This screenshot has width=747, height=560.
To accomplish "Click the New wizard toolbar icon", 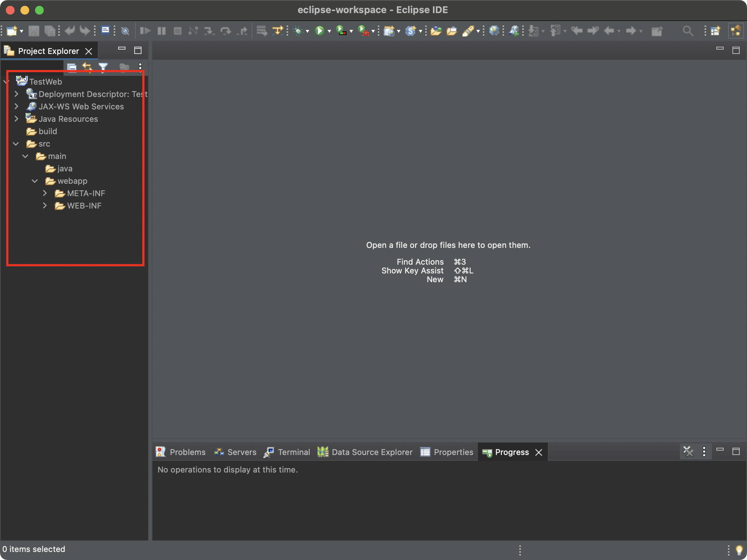I will [x=12, y=31].
